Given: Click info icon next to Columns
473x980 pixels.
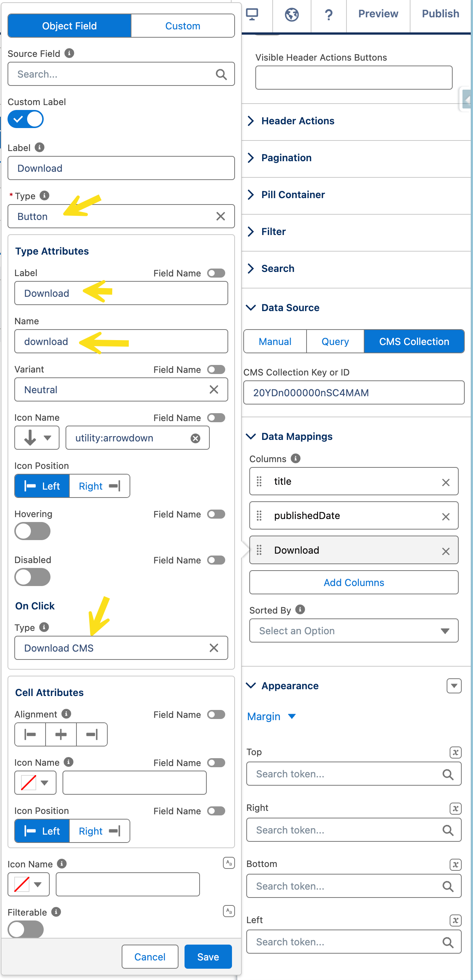Looking at the screenshot, I should 295,458.
